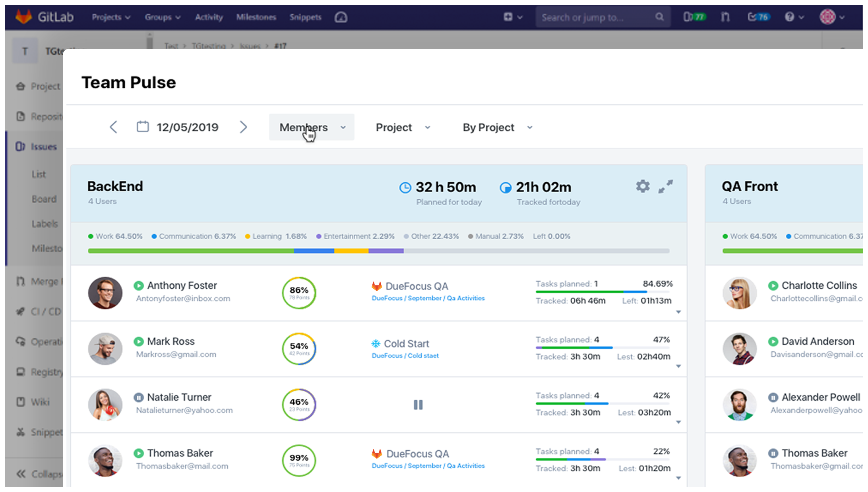Open Activity in top navigation
Screen dimensions: 868x492
pos(209,17)
